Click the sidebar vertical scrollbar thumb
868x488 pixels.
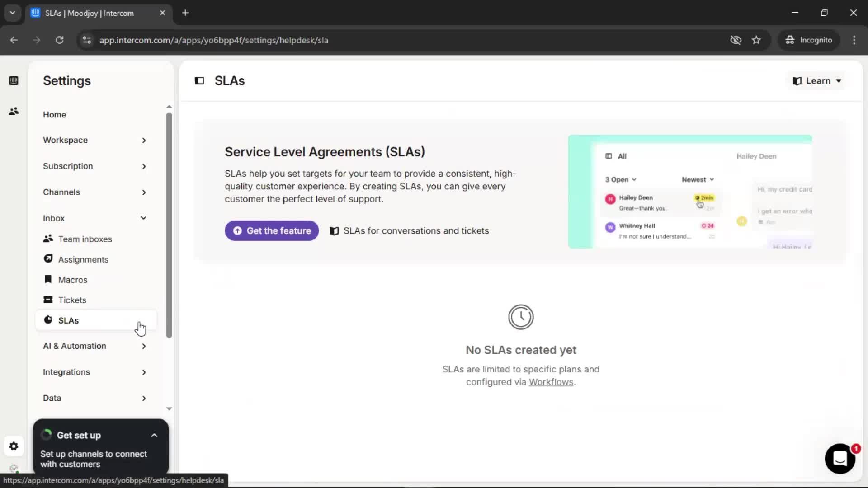tap(169, 225)
